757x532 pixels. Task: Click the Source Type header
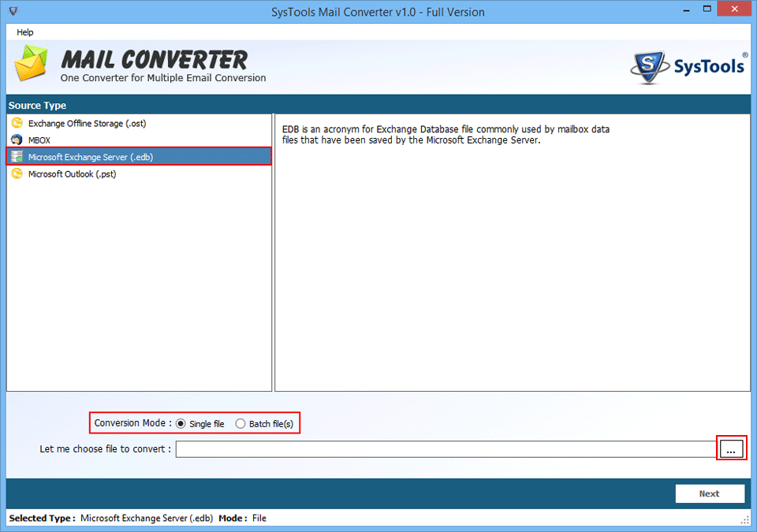coord(37,106)
